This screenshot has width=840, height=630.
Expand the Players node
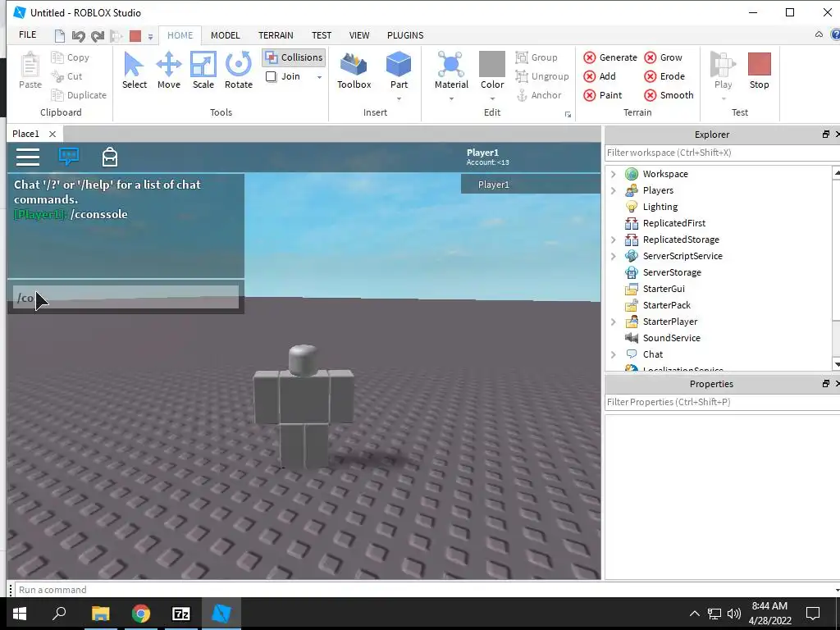point(614,190)
